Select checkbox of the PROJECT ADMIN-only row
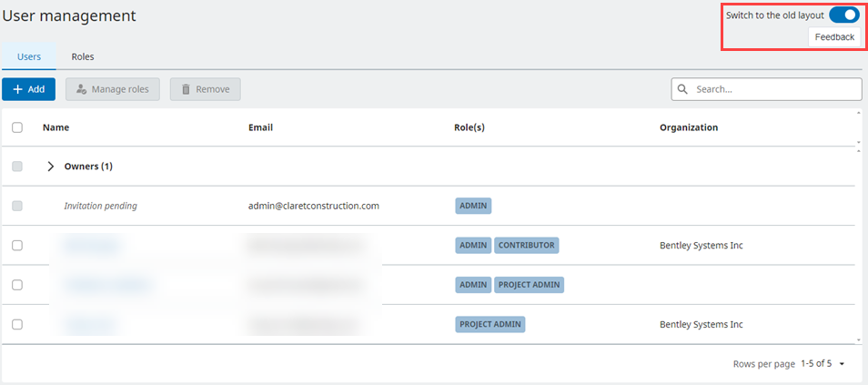 click(17, 325)
